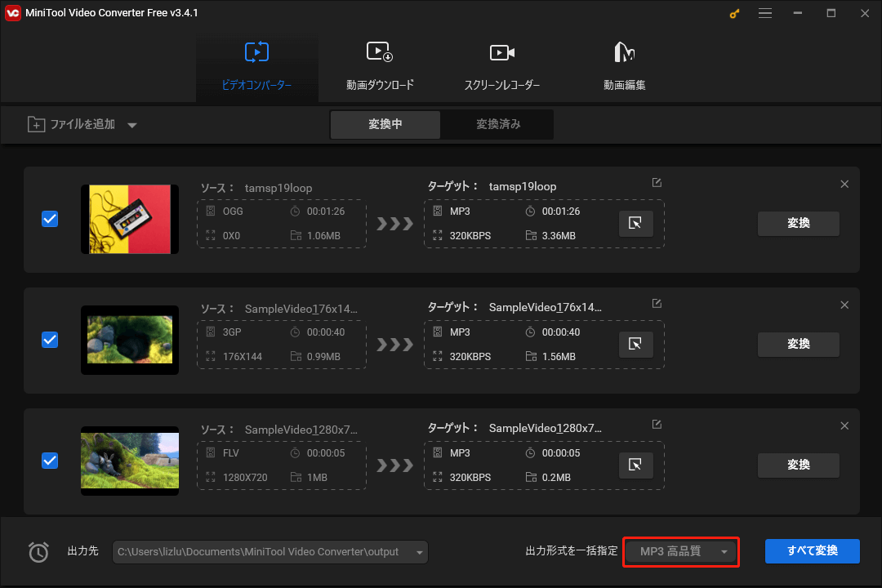The image size is (882, 588).
Task: Click the SampleVideo1280x7 rabbit thumbnail
Action: pos(130,461)
